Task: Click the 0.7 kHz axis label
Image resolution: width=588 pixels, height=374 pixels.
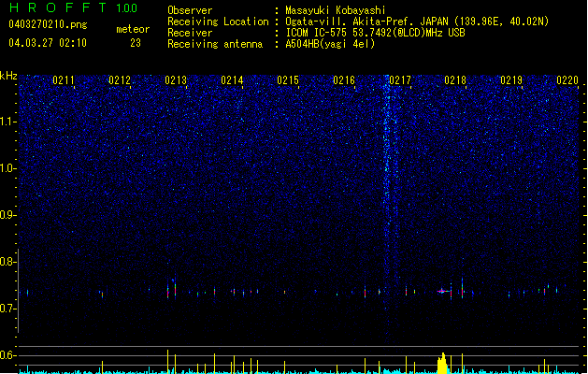Action: [8, 309]
